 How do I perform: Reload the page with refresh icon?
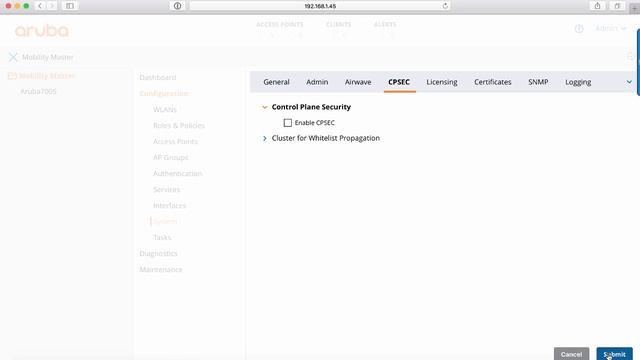(445, 6)
